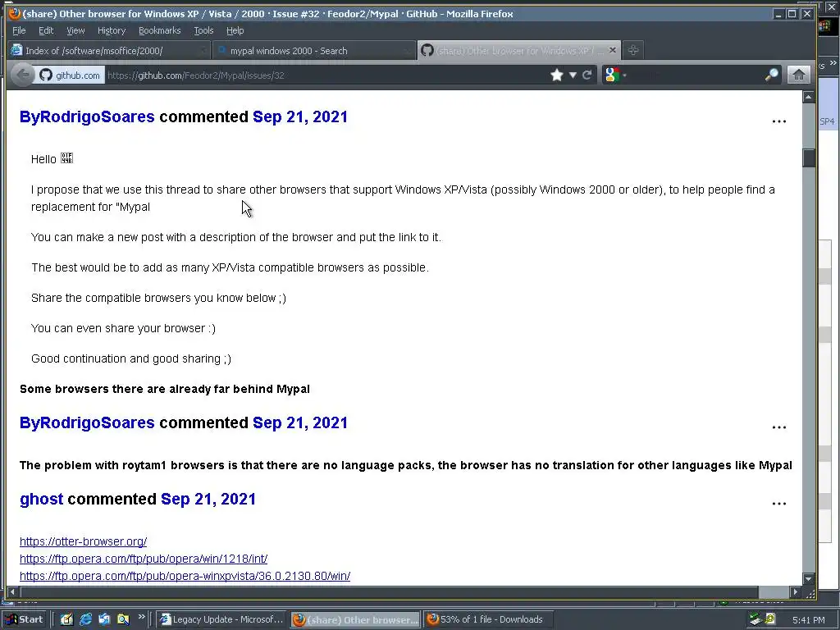
Task: Click in the Google search box
Action: [694, 75]
